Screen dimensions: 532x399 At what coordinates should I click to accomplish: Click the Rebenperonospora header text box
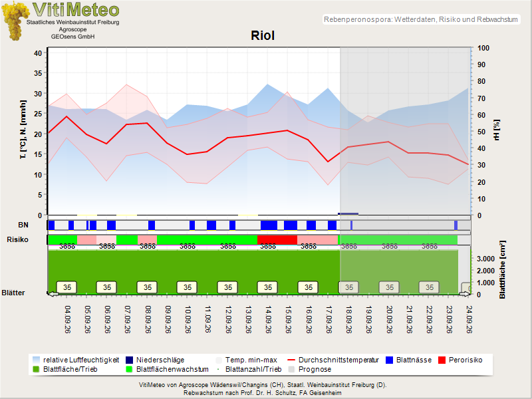click(x=421, y=19)
